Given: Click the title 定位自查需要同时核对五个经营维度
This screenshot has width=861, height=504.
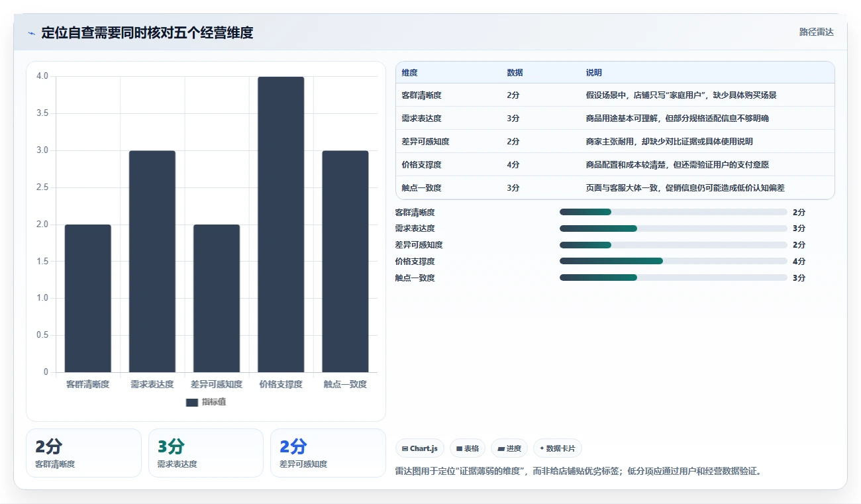Looking at the screenshot, I should tap(147, 32).
